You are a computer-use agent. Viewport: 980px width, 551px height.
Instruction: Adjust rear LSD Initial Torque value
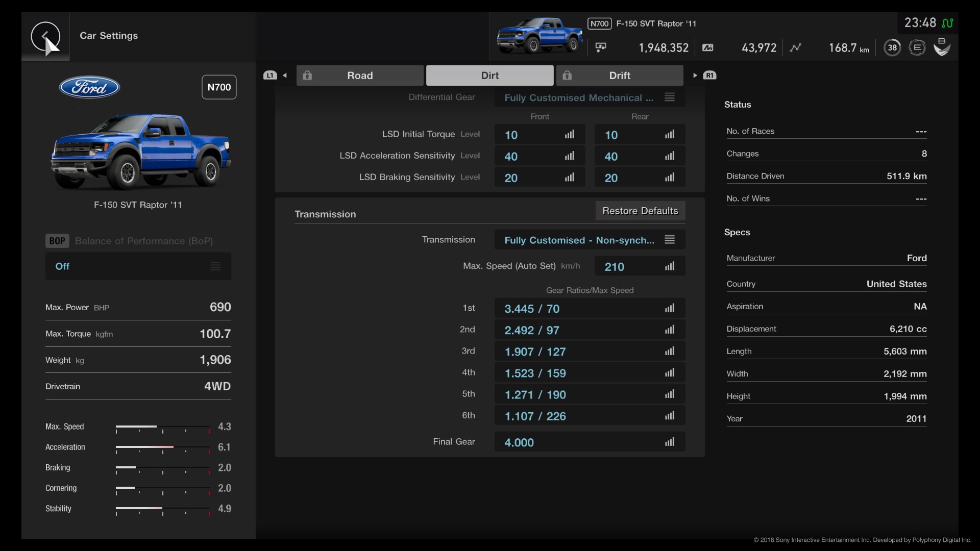click(640, 135)
